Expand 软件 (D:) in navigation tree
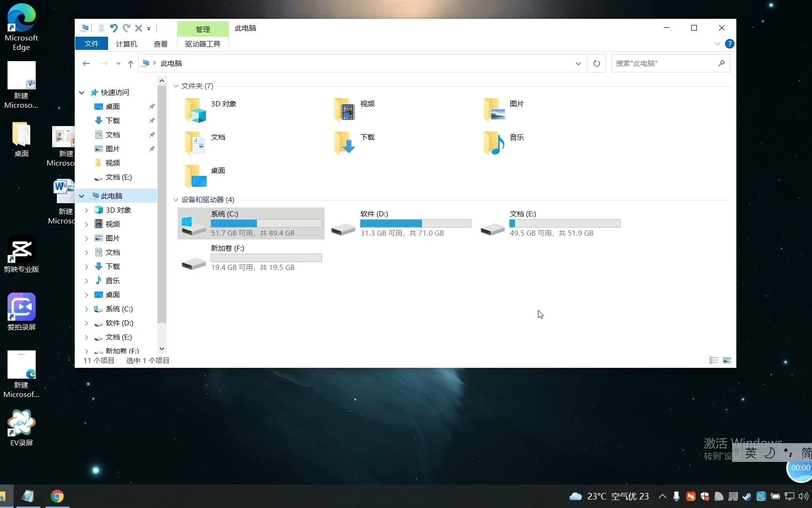This screenshot has height=508, width=812. click(x=86, y=323)
